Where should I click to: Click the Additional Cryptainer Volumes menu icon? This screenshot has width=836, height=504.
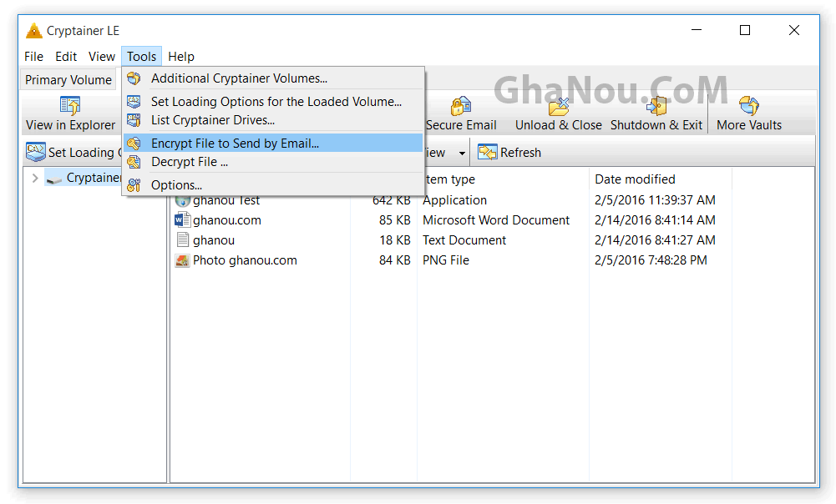(x=134, y=78)
